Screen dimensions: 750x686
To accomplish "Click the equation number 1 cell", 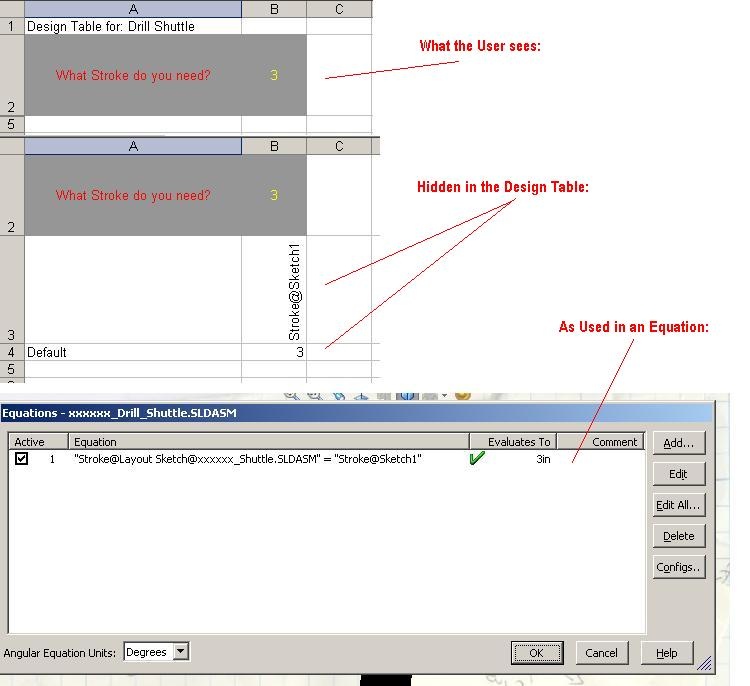I will click(x=52, y=459).
